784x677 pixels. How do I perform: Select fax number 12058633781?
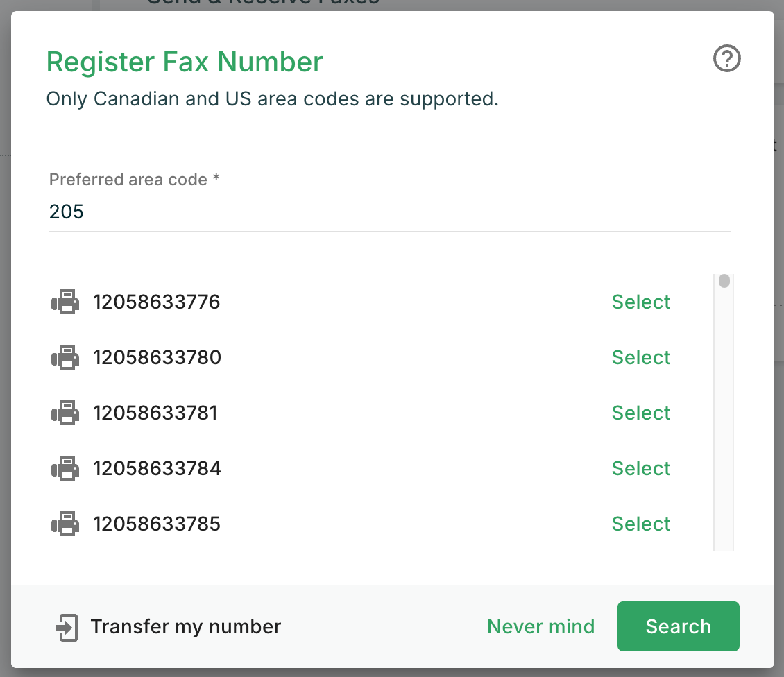[x=640, y=413]
